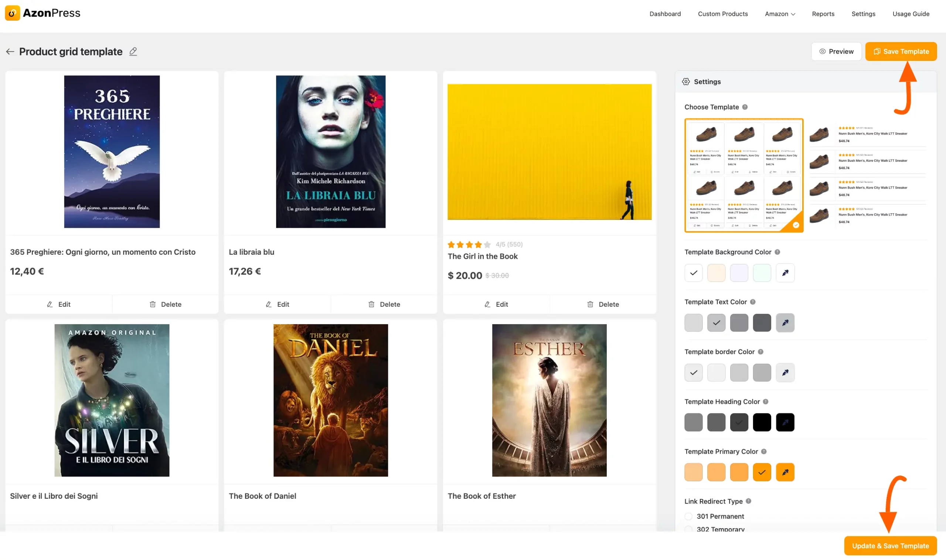The height and width of the screenshot is (560, 946).
Task: Click the back arrow to exit template editor
Action: pyautogui.click(x=10, y=52)
